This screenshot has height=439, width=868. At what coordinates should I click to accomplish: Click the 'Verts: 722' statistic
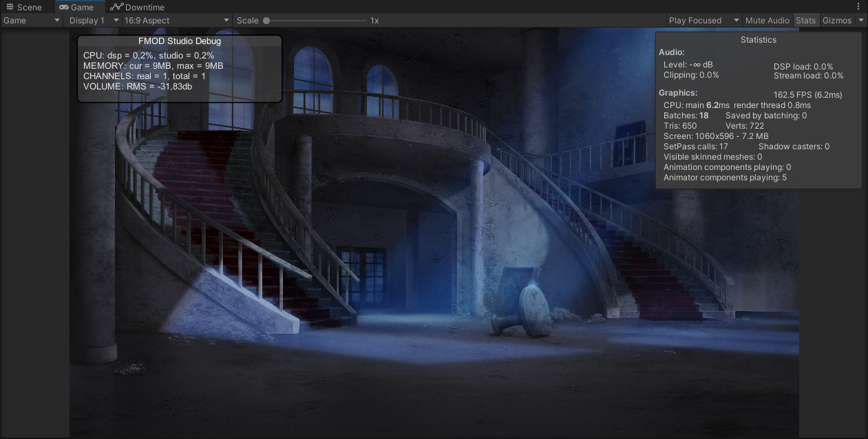pyautogui.click(x=745, y=126)
